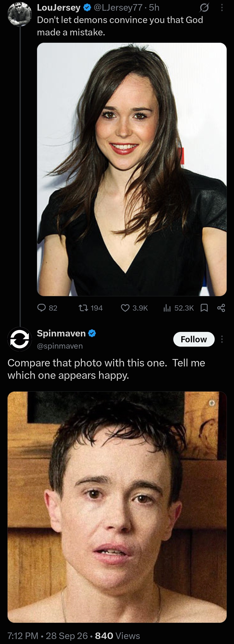Image resolution: width=234 pixels, height=644 pixels.
Task: Open LouJersey profile picture
Action: pos(20,14)
